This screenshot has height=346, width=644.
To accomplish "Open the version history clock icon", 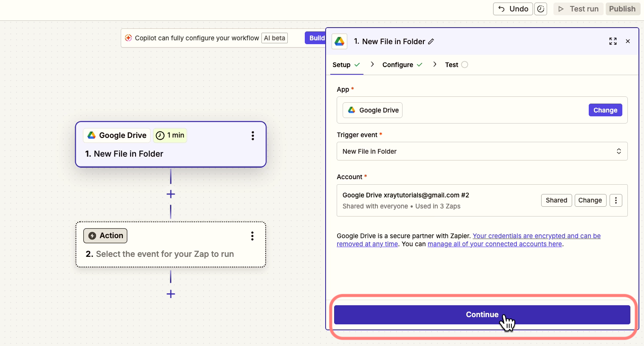I will 541,9.
